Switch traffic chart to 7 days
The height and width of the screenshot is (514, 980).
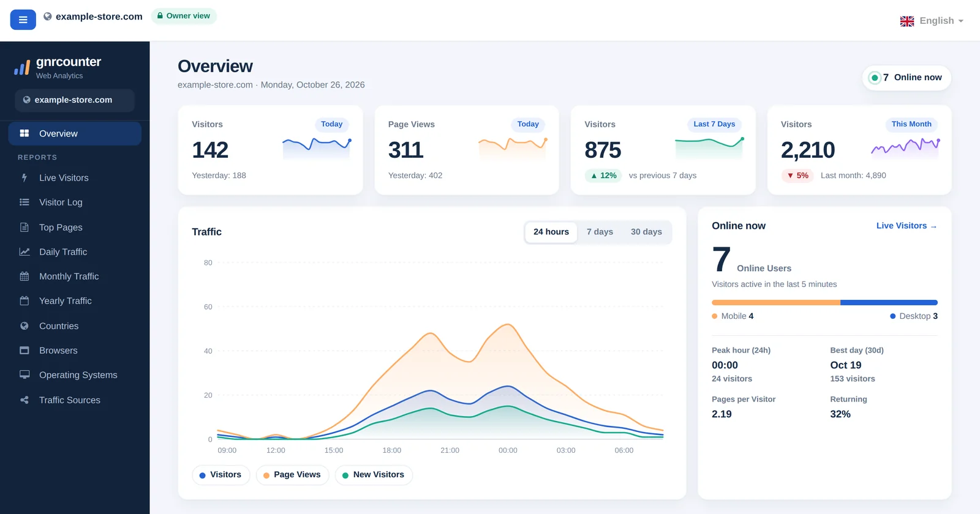[600, 232]
